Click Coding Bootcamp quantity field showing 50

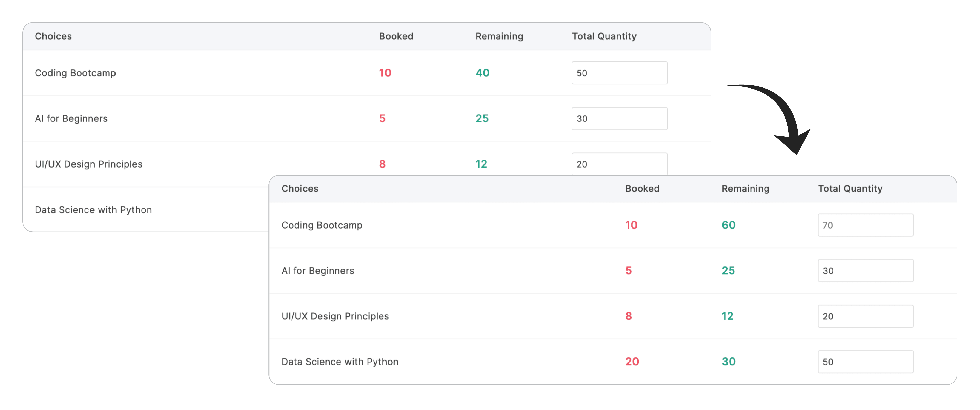click(x=619, y=73)
